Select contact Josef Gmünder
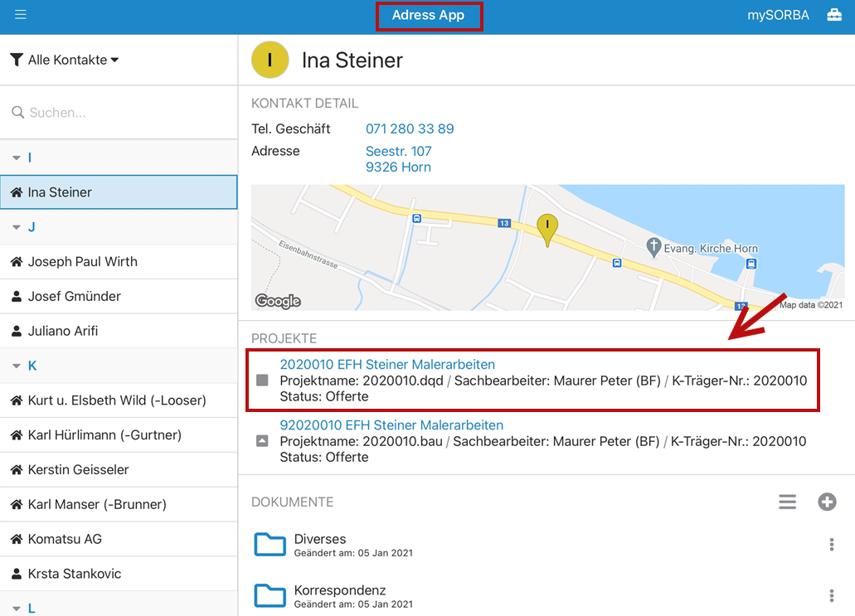This screenshot has width=855, height=616. (x=119, y=296)
